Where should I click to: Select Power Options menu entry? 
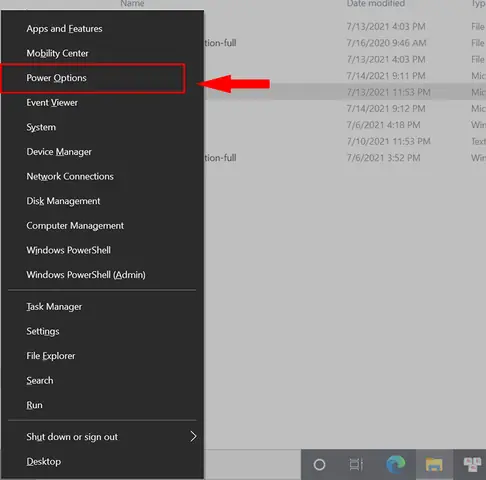click(x=93, y=78)
